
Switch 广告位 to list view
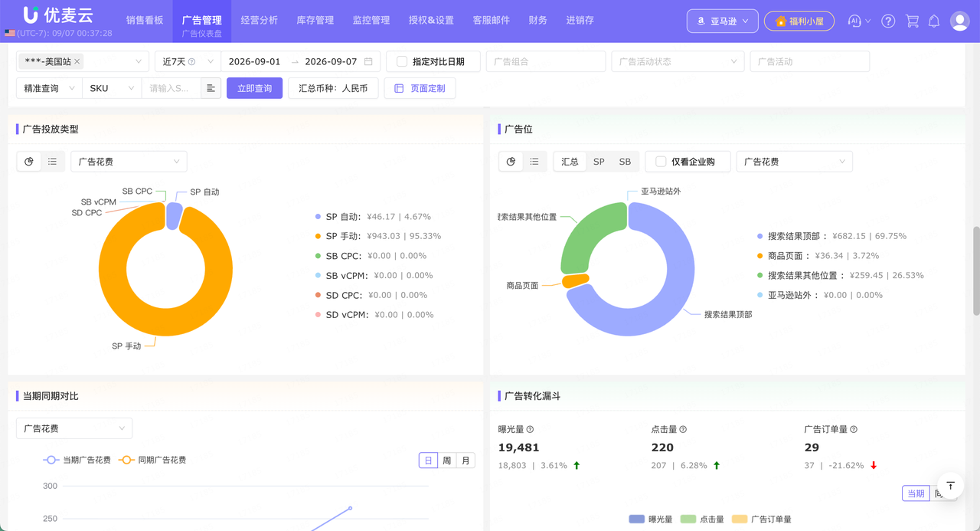click(534, 162)
